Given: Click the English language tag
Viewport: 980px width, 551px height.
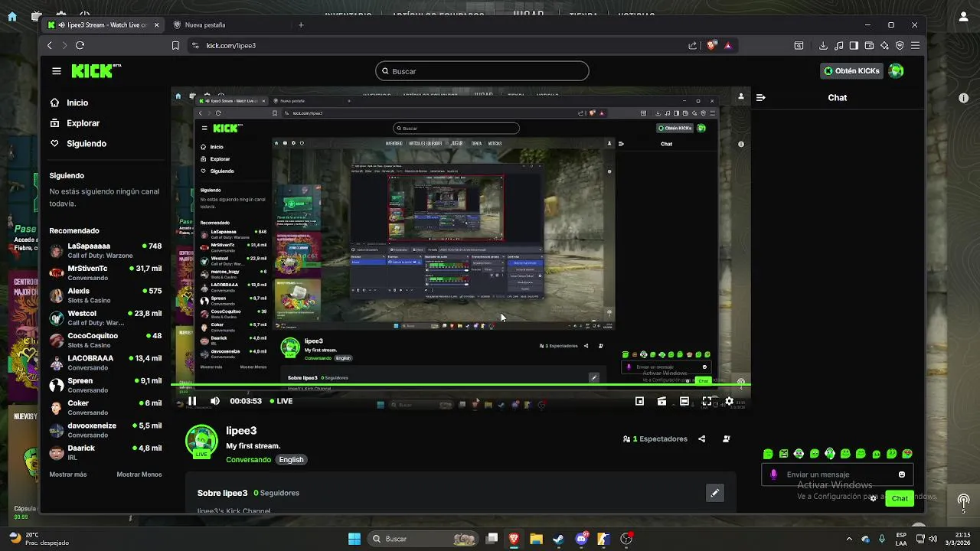Looking at the screenshot, I should [291, 460].
